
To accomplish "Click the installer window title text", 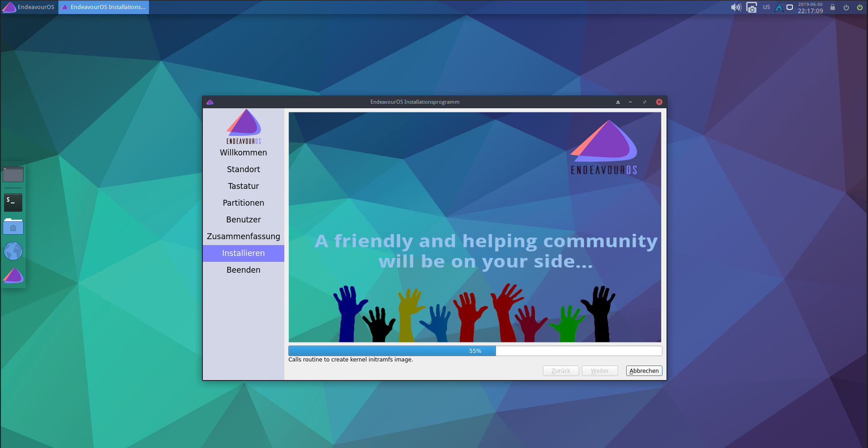I will [415, 102].
